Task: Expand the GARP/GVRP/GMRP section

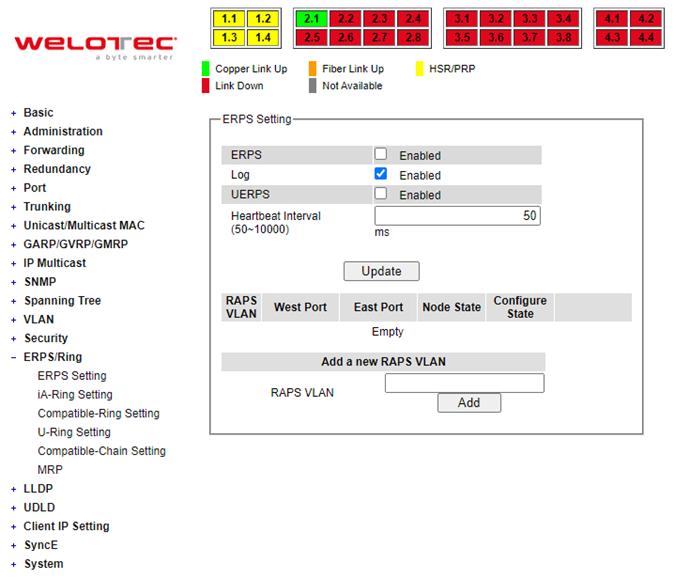Action: tap(76, 244)
